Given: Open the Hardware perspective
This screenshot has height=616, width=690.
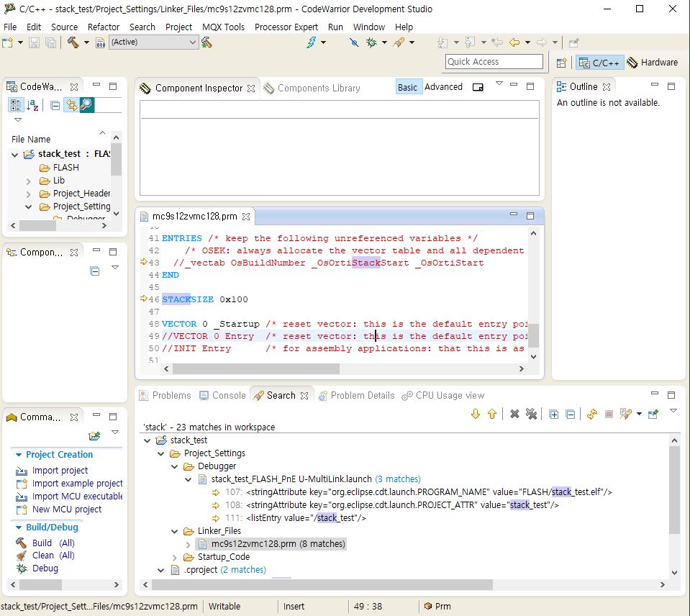Looking at the screenshot, I should pyautogui.click(x=653, y=63).
